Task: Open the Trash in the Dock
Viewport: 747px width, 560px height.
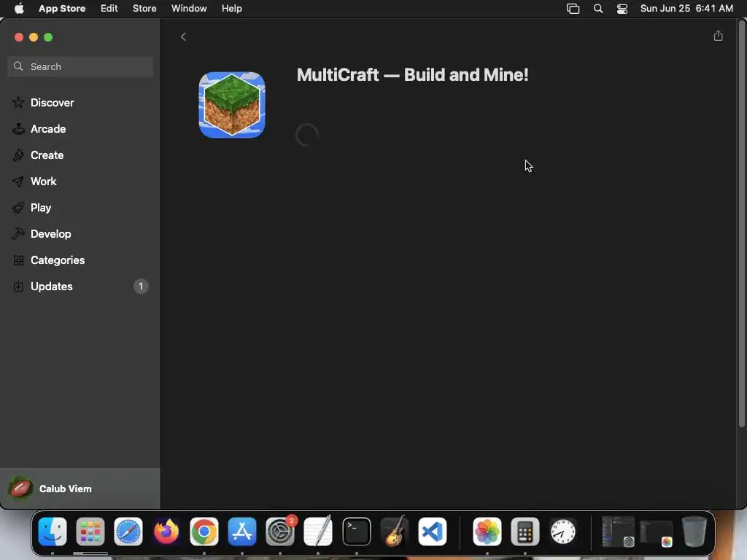Action: coord(694,531)
